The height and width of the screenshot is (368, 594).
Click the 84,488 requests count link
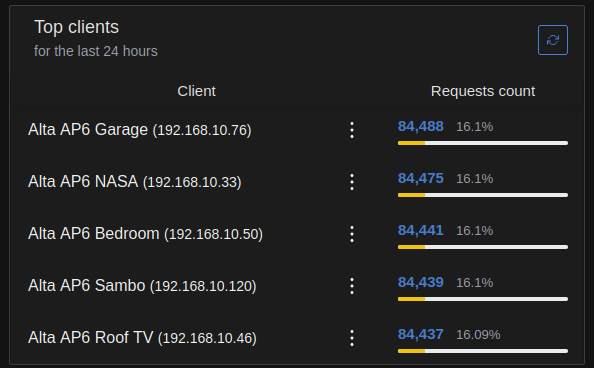pyautogui.click(x=420, y=126)
